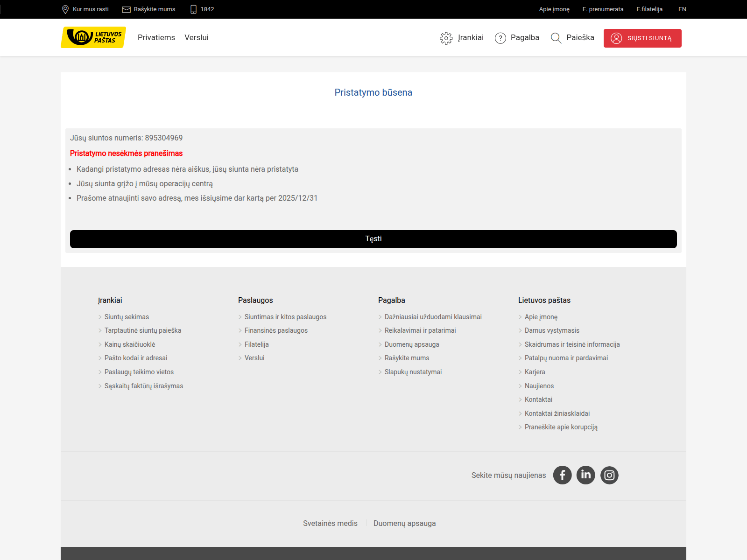Open the Paieška search label
Image resolution: width=747 pixels, height=560 pixels.
tap(580, 38)
